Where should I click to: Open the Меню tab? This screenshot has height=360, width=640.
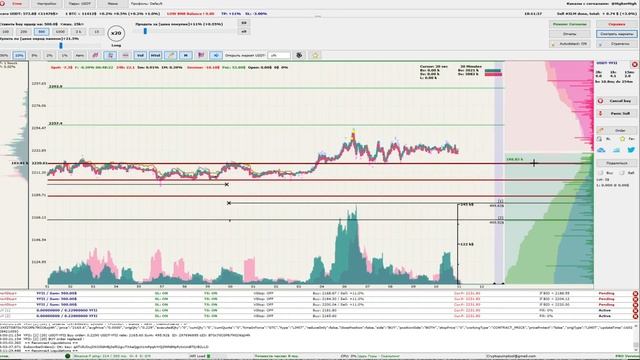tap(113, 4)
